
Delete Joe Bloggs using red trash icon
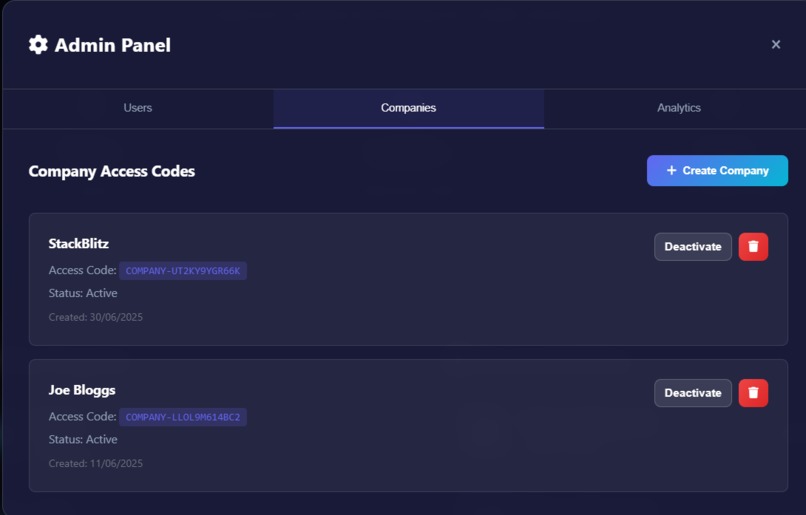tap(753, 393)
